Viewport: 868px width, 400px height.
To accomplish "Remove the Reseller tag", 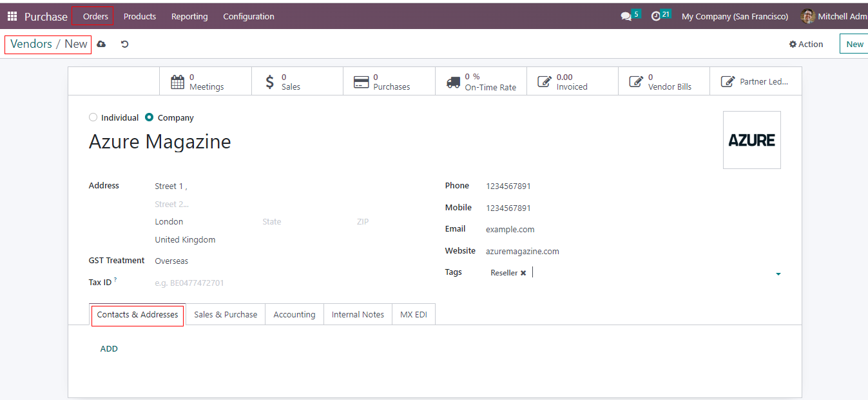I will click(x=523, y=273).
